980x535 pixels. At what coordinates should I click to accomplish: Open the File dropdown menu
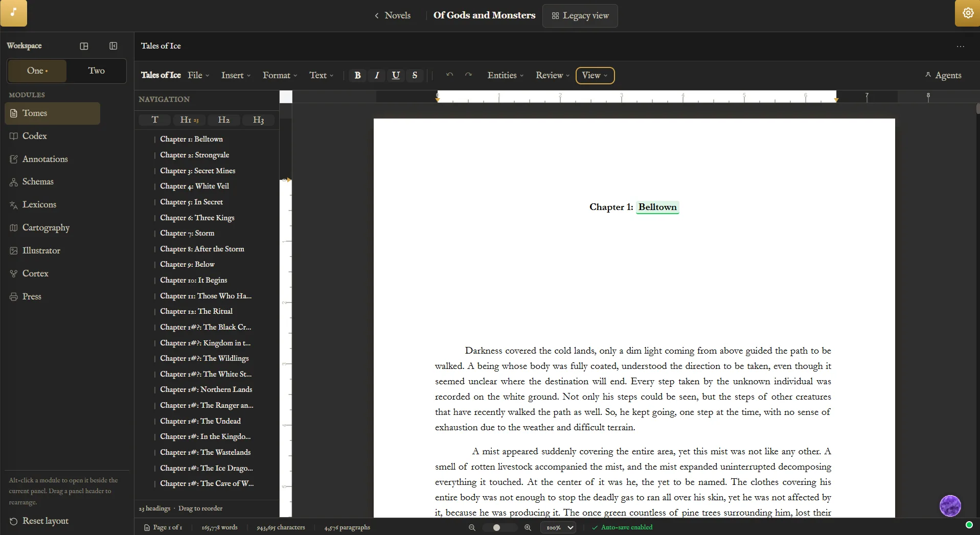198,75
